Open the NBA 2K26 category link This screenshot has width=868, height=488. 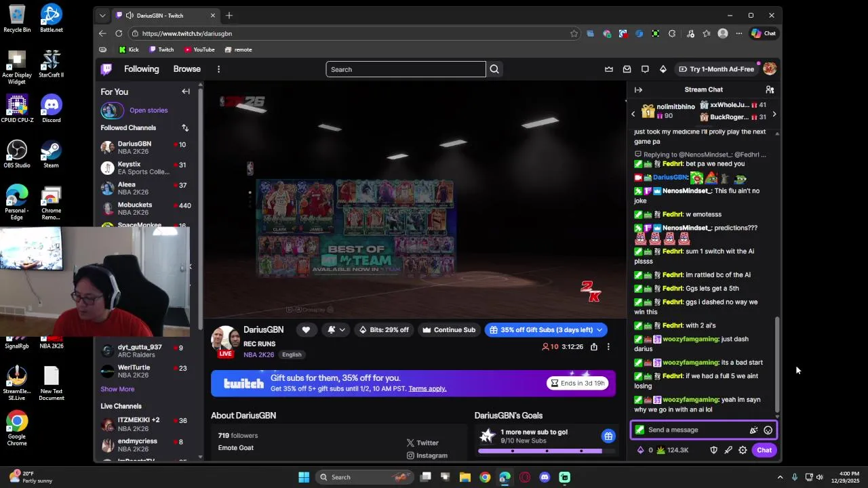(x=259, y=354)
